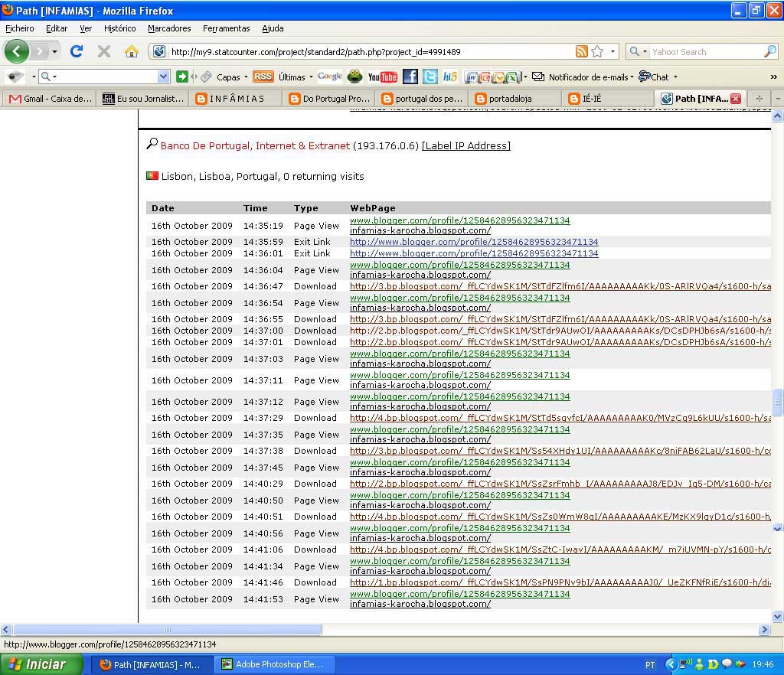The height and width of the screenshot is (675, 784).
Task: Click the search magnifier go icon in Yahoo box
Action: tap(770, 51)
